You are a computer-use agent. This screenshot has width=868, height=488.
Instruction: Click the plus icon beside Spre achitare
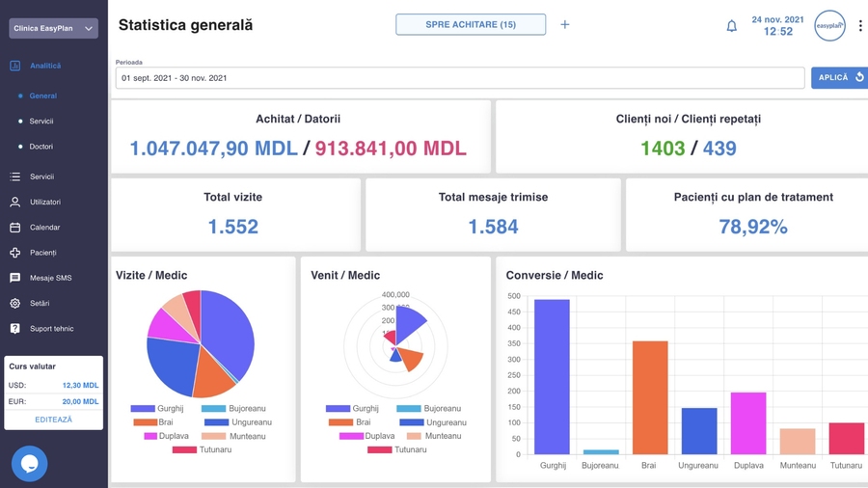coord(565,25)
